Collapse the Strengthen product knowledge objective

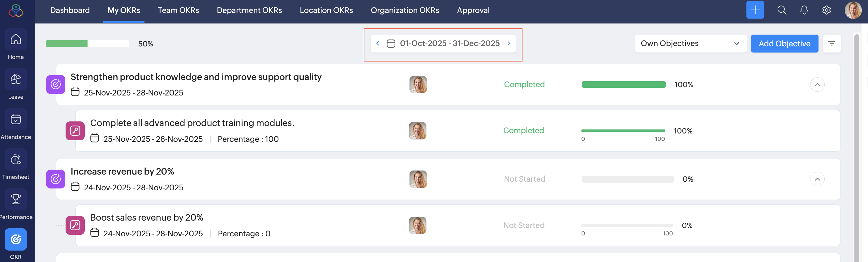coord(817,85)
